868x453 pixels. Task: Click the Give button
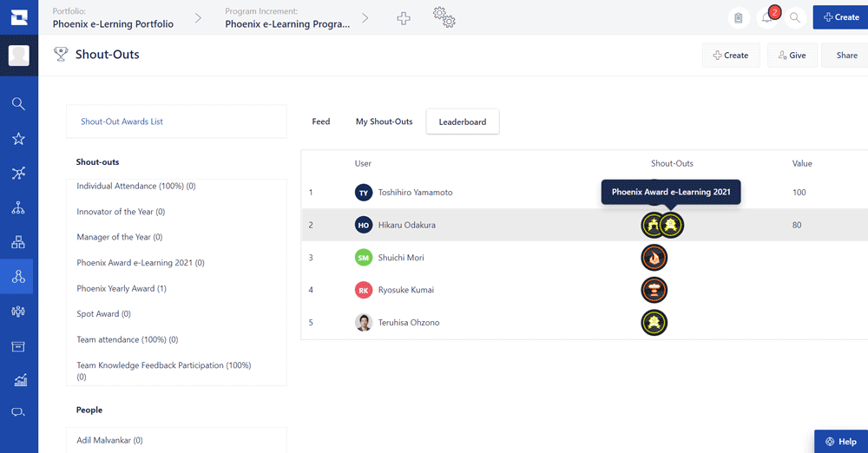(792, 56)
